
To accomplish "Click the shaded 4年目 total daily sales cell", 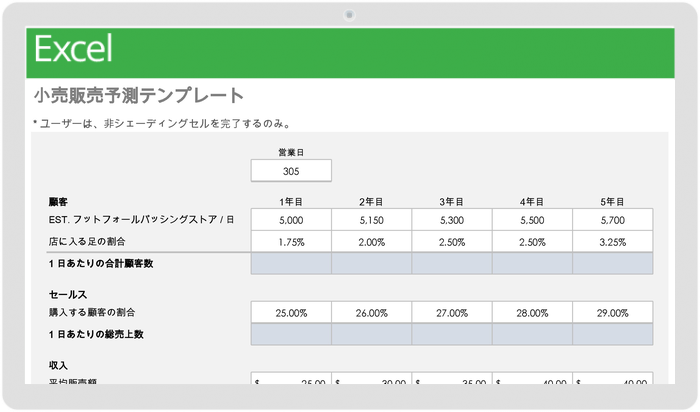I will [532, 334].
